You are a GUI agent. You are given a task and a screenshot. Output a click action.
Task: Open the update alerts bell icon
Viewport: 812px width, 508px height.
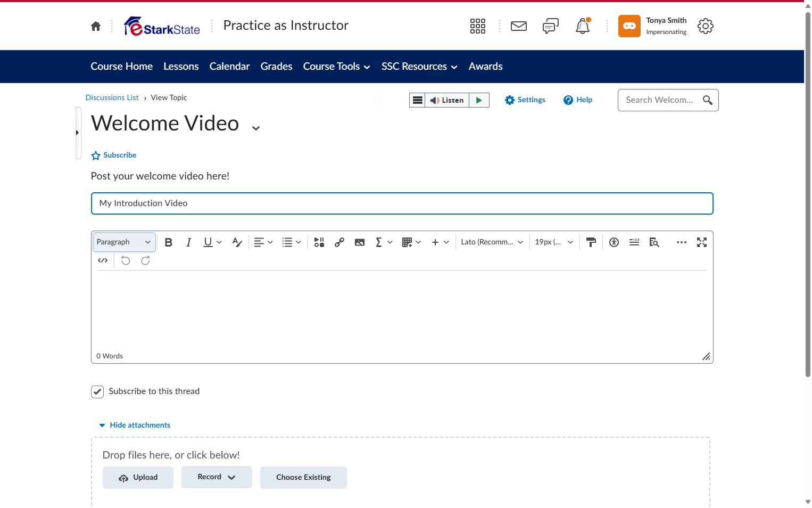[583, 26]
